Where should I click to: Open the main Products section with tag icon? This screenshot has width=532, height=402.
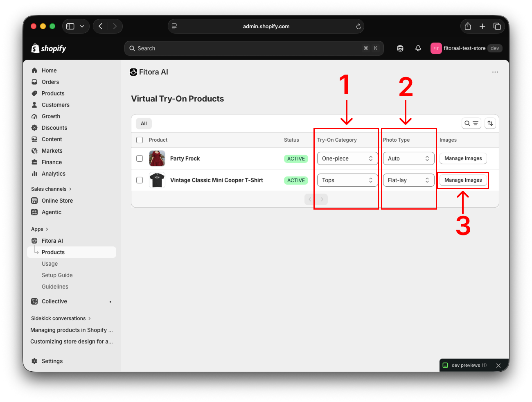point(53,93)
